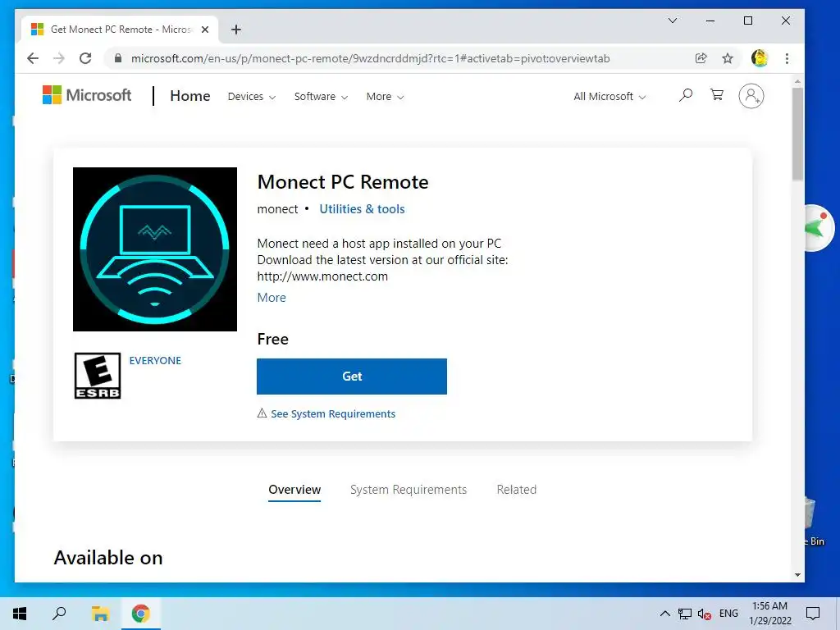The height and width of the screenshot is (630, 840).
Task: Expand description with the More link
Action: coord(271,297)
